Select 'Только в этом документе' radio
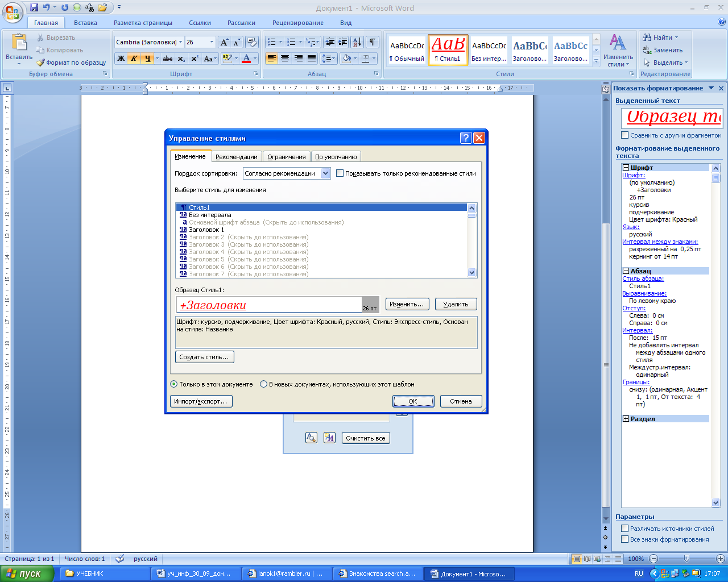The image size is (728, 582). coord(174,384)
